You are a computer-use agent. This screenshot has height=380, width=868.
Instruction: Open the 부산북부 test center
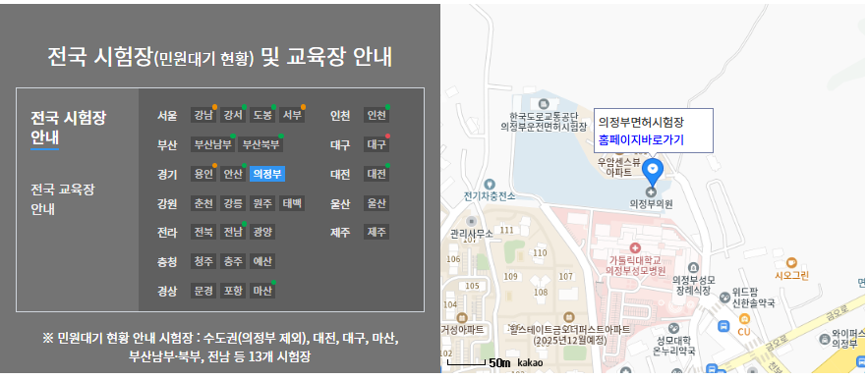pos(261,144)
